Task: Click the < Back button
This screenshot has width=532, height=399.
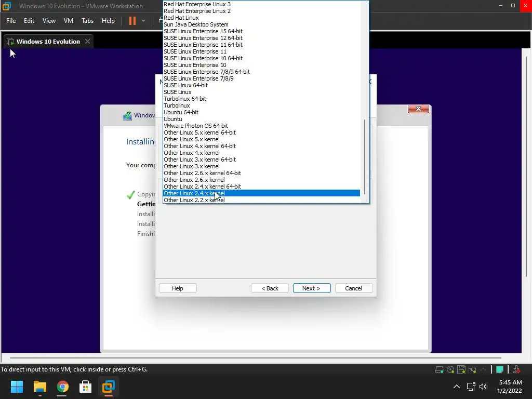Action: click(x=270, y=288)
